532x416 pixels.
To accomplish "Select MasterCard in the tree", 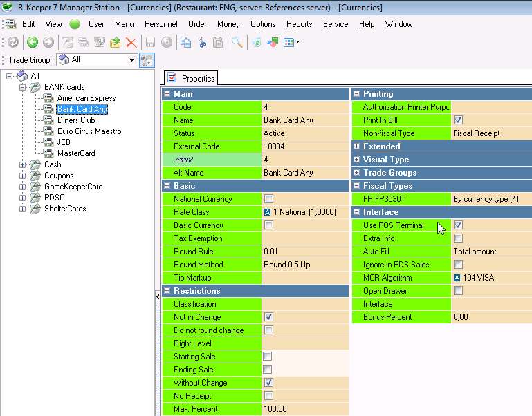I will [x=76, y=153].
